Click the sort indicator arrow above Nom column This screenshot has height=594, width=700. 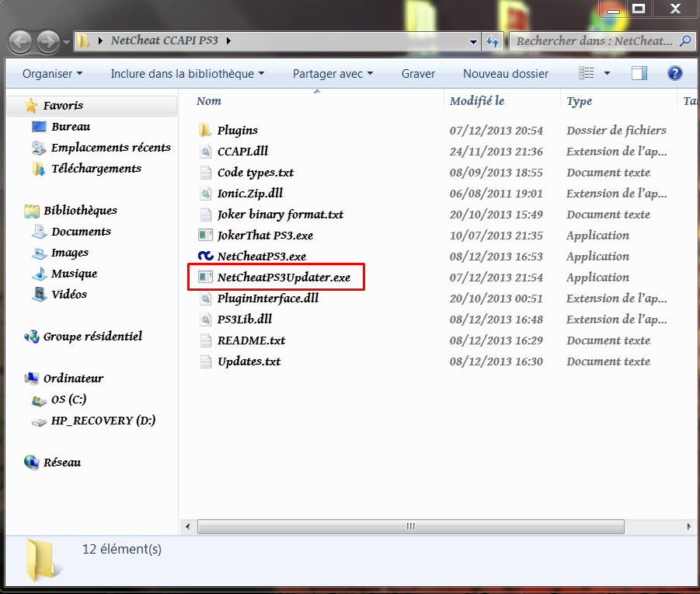317,92
